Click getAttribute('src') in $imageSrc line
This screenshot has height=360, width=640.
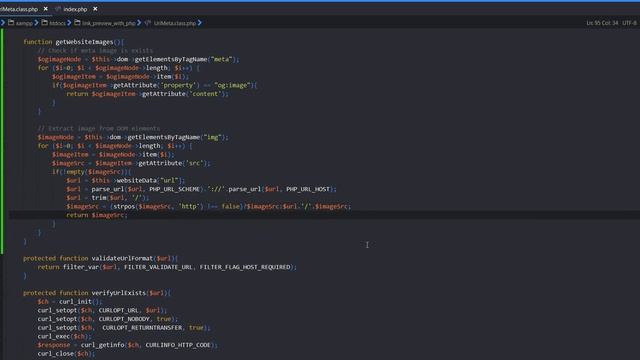(174, 163)
